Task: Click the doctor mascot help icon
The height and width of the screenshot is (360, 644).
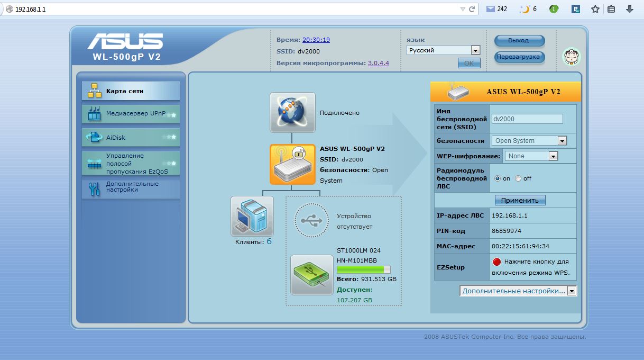Action: (x=571, y=56)
